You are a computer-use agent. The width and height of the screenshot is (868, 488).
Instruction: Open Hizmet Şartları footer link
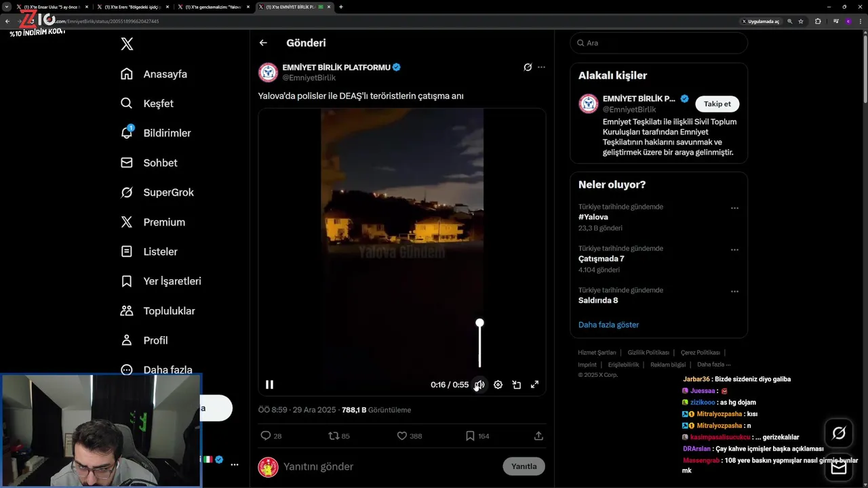click(x=597, y=352)
